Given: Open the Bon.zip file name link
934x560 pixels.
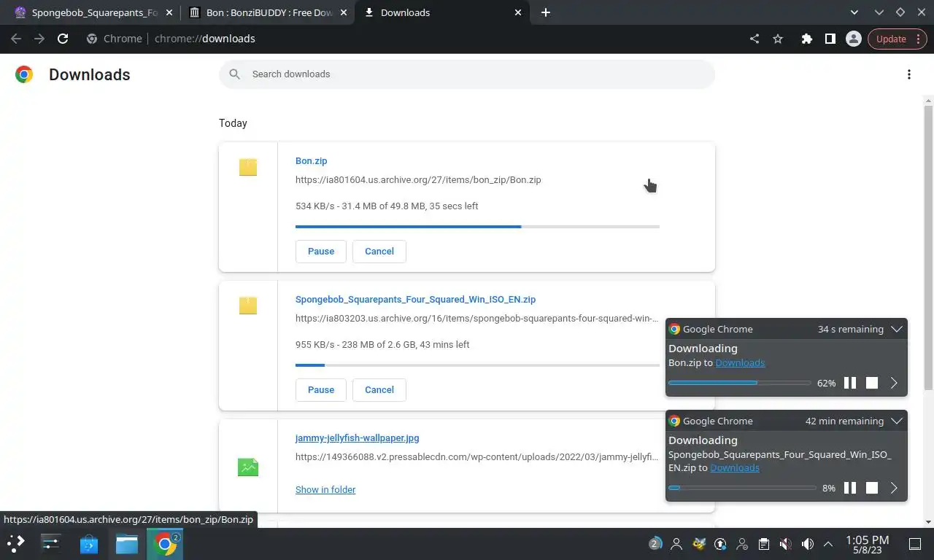Looking at the screenshot, I should [311, 160].
